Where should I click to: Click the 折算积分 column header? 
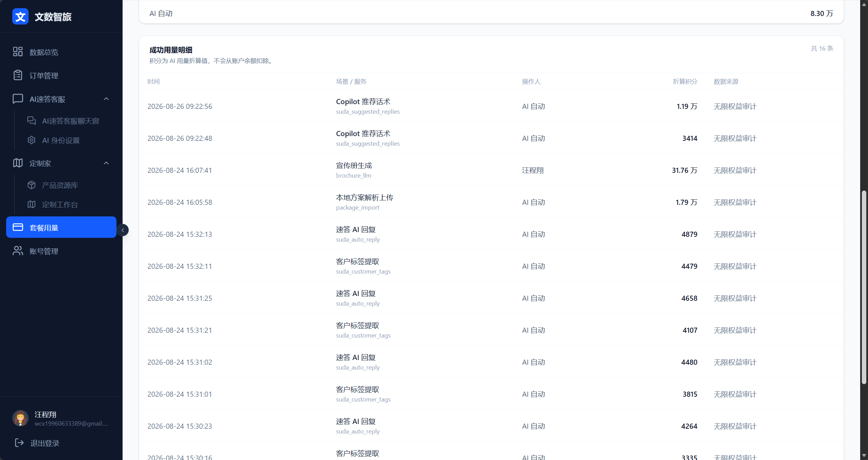point(685,81)
